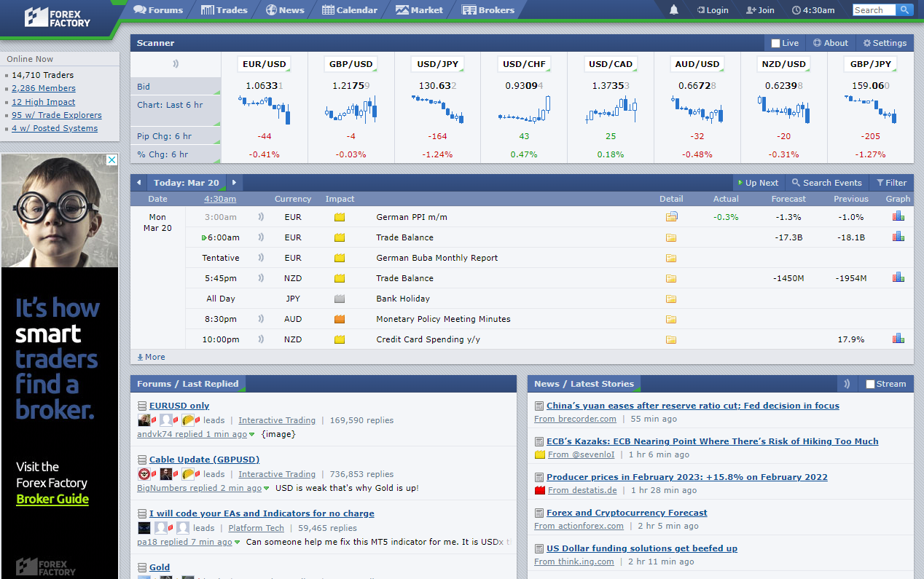Viewport: 924px width, 579px height.
Task: Click the orange impact icon for AUD event
Action: click(x=340, y=319)
